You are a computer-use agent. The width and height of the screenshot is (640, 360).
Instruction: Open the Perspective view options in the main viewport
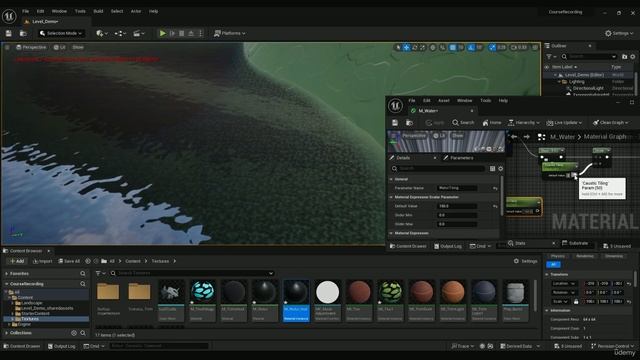[31, 47]
